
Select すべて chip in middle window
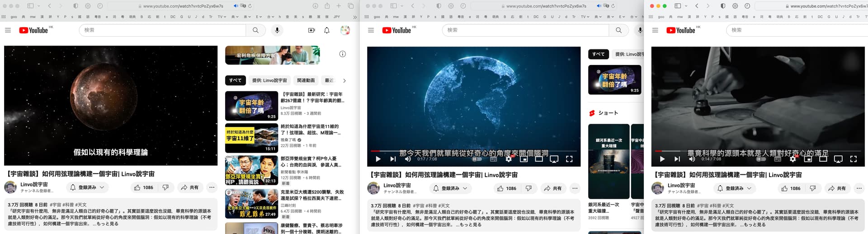click(598, 54)
